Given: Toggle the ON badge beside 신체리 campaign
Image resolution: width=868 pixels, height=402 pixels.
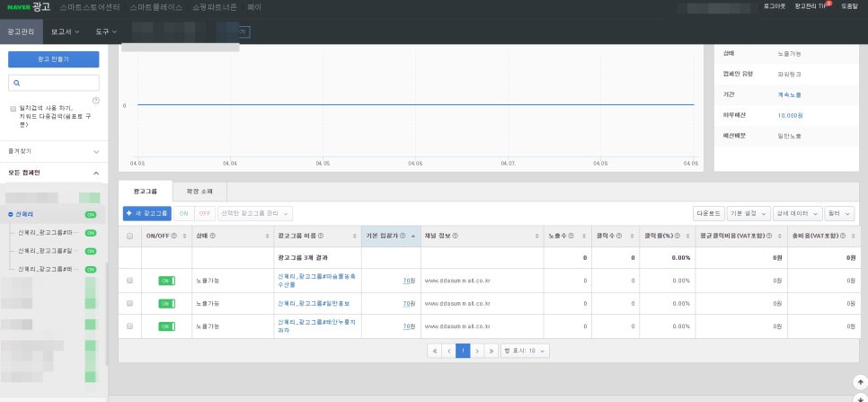Looking at the screenshot, I should point(91,214).
